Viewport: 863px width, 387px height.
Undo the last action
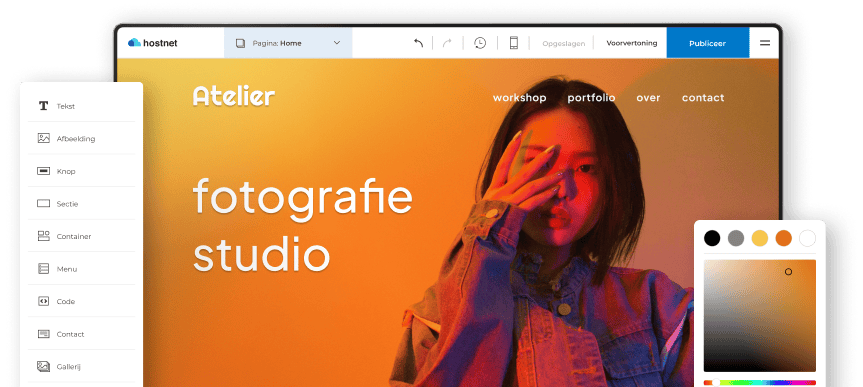click(418, 43)
